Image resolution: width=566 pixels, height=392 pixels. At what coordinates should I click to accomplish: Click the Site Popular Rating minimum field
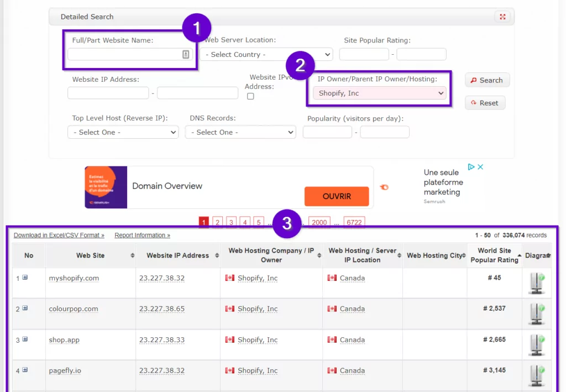coord(364,55)
